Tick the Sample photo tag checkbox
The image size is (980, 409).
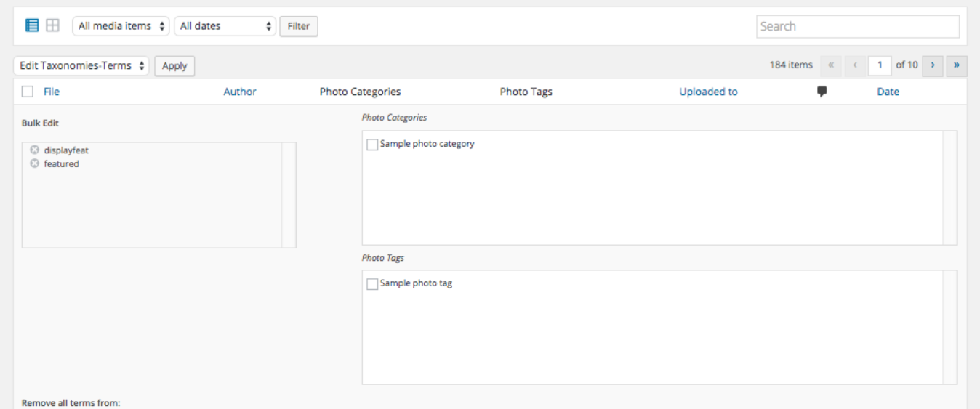[x=372, y=284]
